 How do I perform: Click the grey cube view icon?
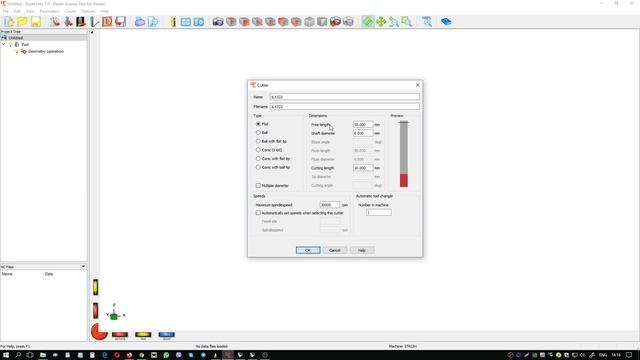309,22
